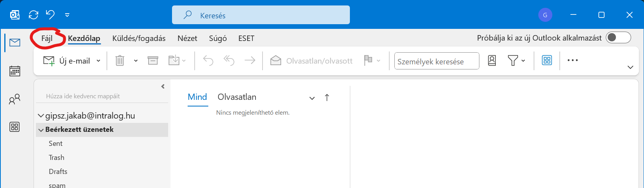Show only Olvasatlan messages

point(237,97)
